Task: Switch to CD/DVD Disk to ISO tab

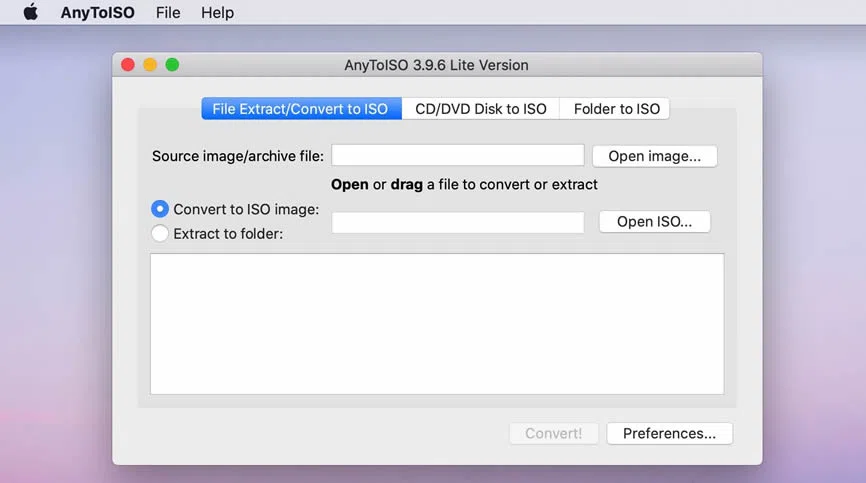Action: [x=481, y=109]
